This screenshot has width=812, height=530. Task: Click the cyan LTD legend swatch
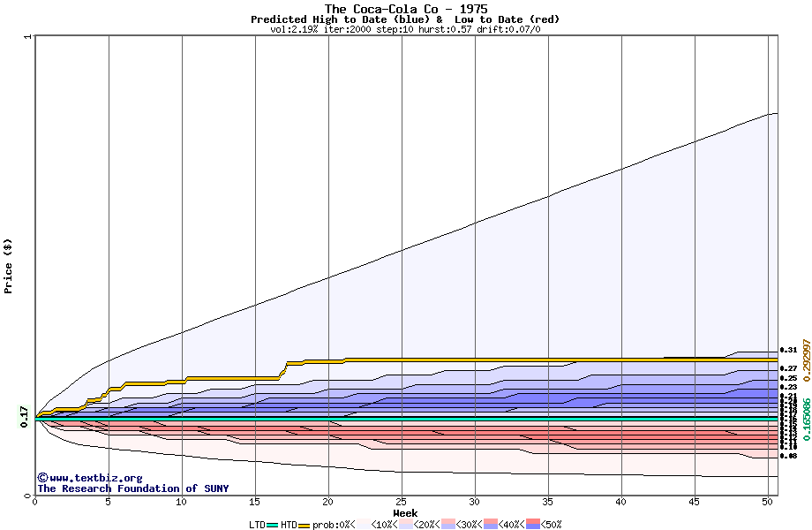[273, 526]
